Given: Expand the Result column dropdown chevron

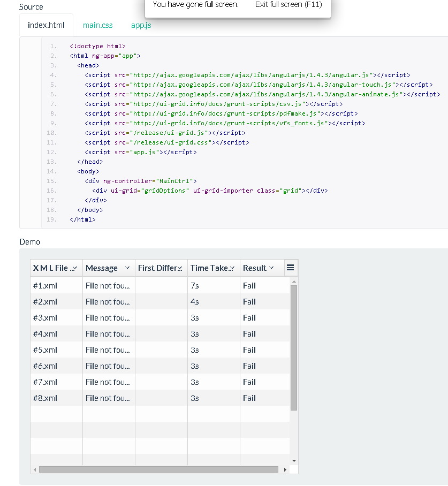Looking at the screenshot, I should 271,268.
